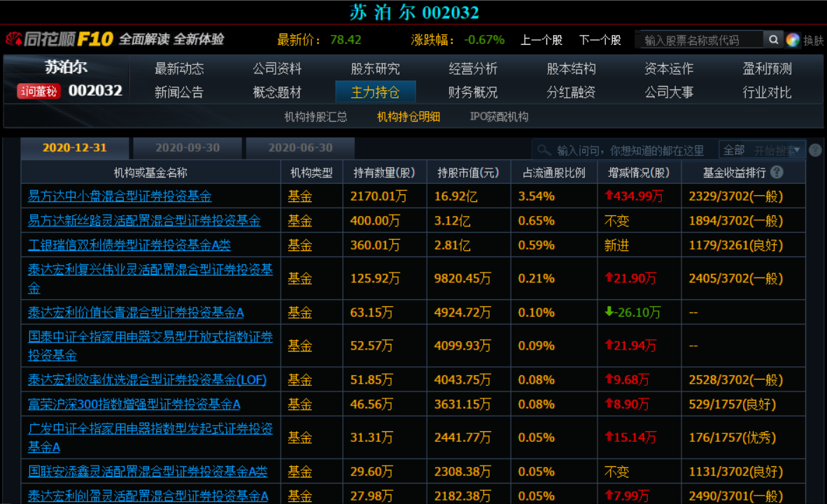Screen dimensions: 827x504
Task: Open 易方达新丝路灵活配置混合型证券投资基金 link
Action: [144, 220]
